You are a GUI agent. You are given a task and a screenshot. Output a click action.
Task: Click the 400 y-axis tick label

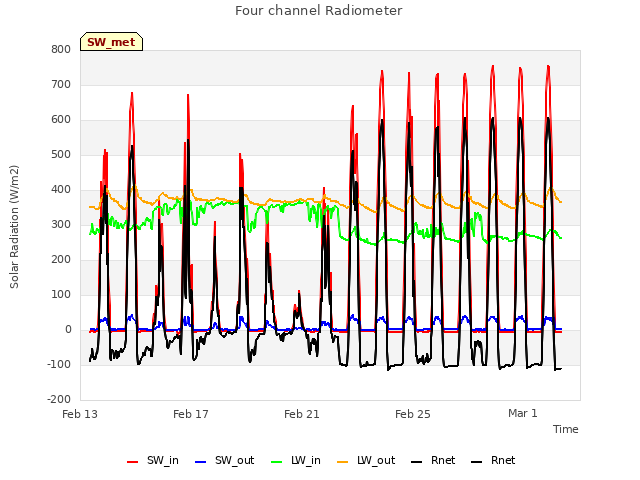pos(61,190)
